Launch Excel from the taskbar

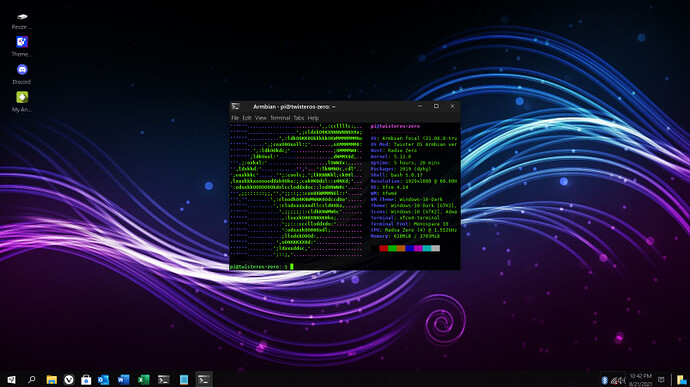(143, 380)
